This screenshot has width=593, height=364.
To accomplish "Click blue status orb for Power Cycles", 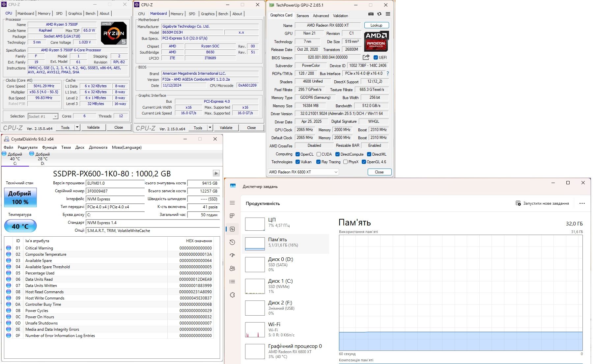I will point(9,310).
